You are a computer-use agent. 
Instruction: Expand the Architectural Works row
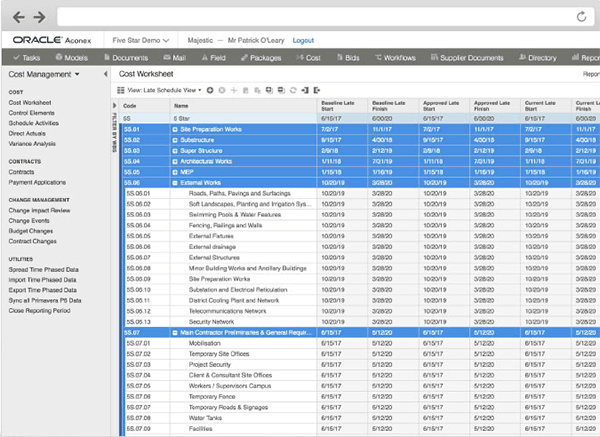pyautogui.click(x=175, y=161)
